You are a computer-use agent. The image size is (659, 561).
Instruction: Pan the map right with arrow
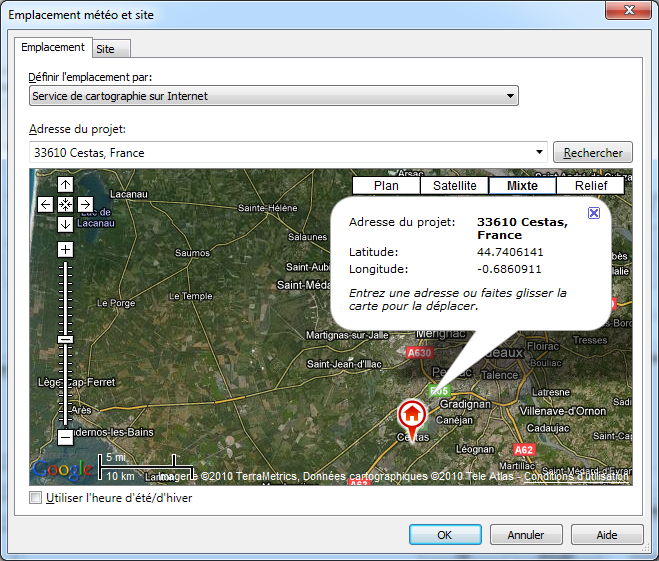tap(84, 204)
